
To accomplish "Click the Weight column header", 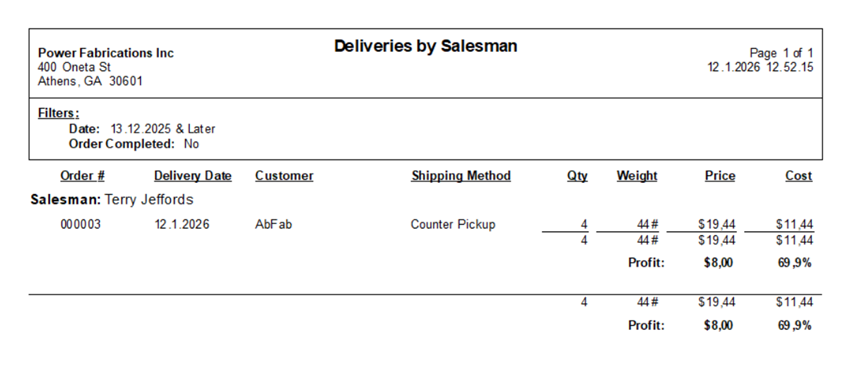I will pos(637,176).
